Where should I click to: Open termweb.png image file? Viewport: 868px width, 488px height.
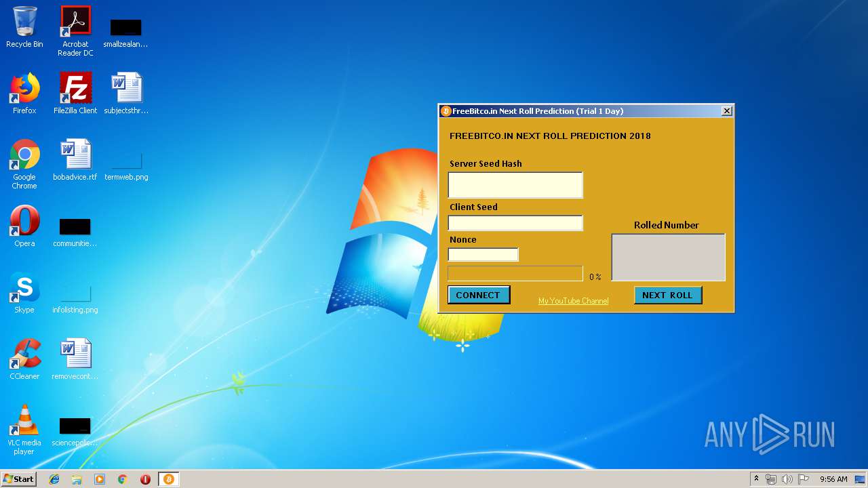pyautogui.click(x=126, y=166)
